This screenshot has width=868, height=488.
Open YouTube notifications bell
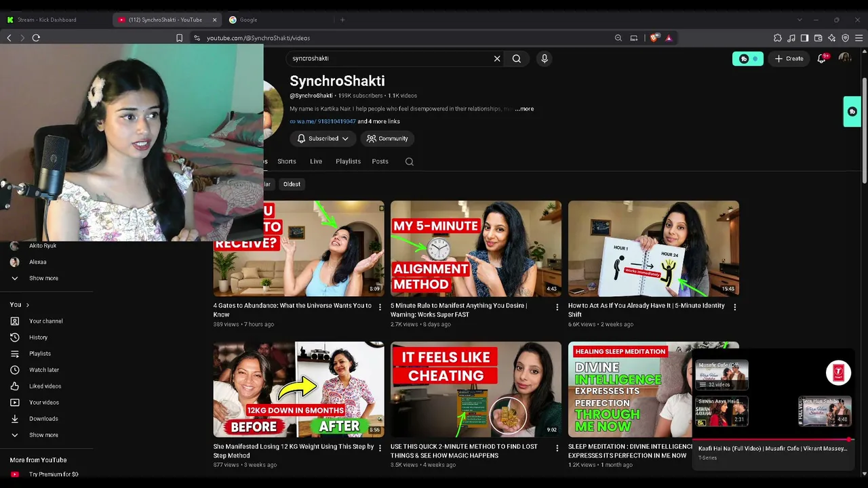coord(822,58)
